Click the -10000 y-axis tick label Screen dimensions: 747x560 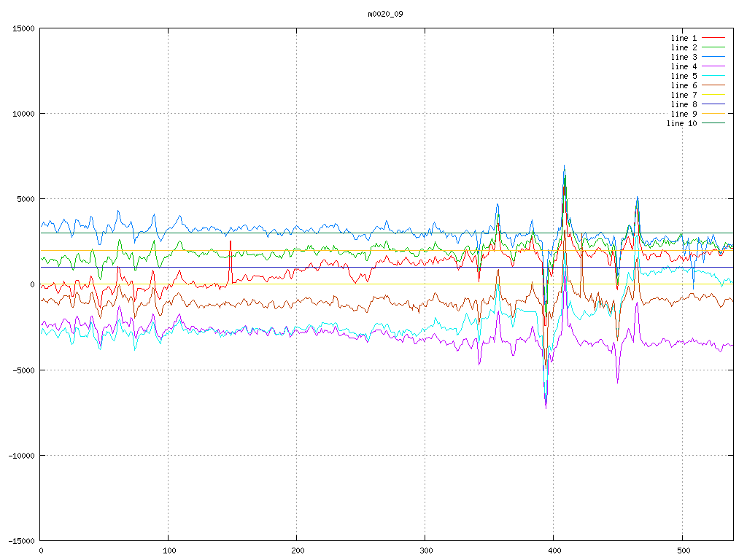click(20, 455)
